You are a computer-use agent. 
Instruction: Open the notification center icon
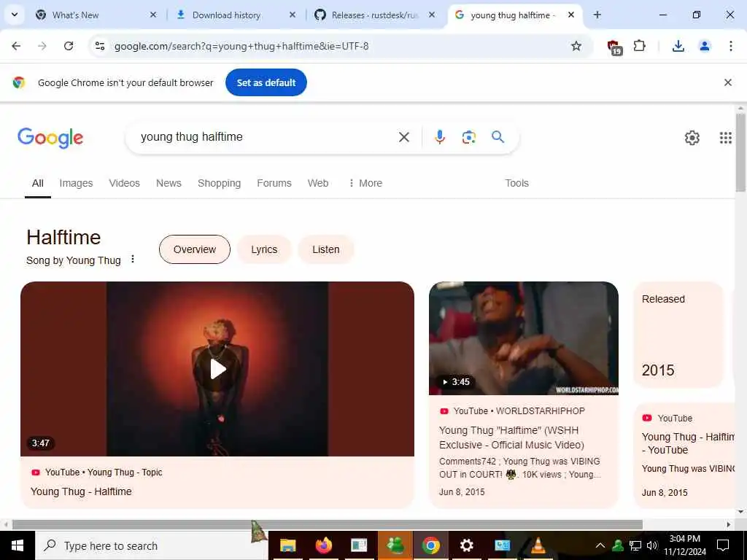click(x=723, y=545)
